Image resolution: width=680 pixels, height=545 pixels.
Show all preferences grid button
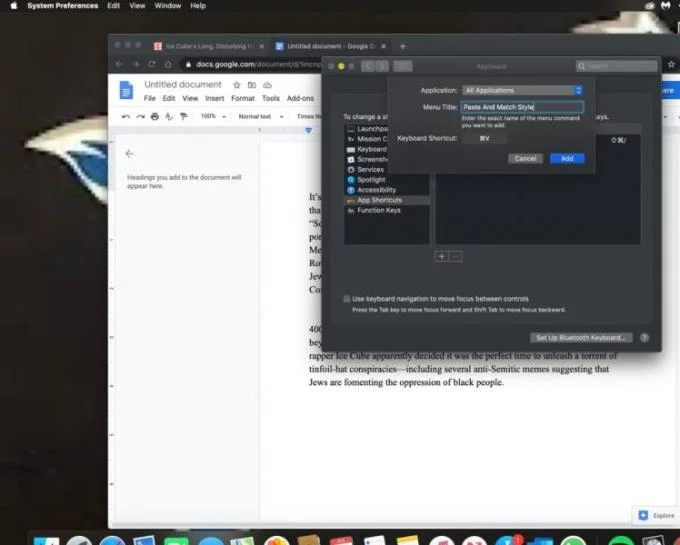point(403,66)
